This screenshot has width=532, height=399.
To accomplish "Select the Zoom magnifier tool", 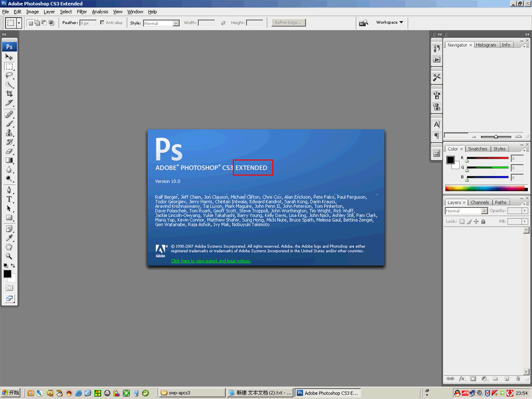I will pyautogui.click(x=9, y=256).
